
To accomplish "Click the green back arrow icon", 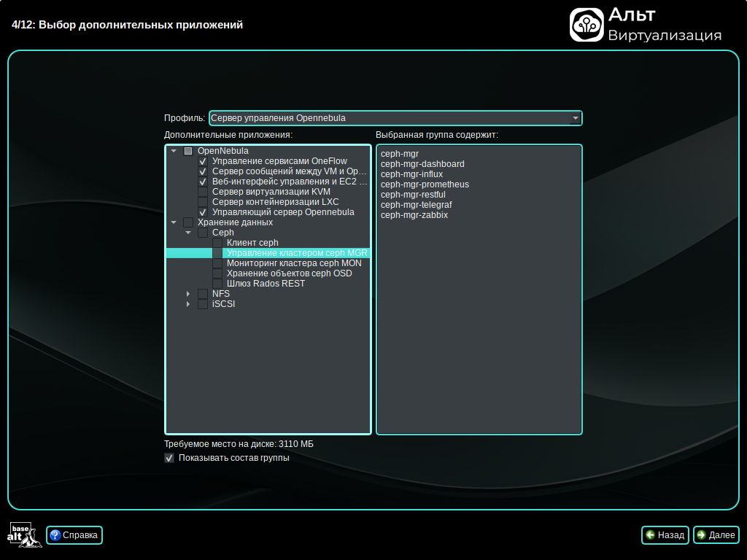I will coord(650,535).
